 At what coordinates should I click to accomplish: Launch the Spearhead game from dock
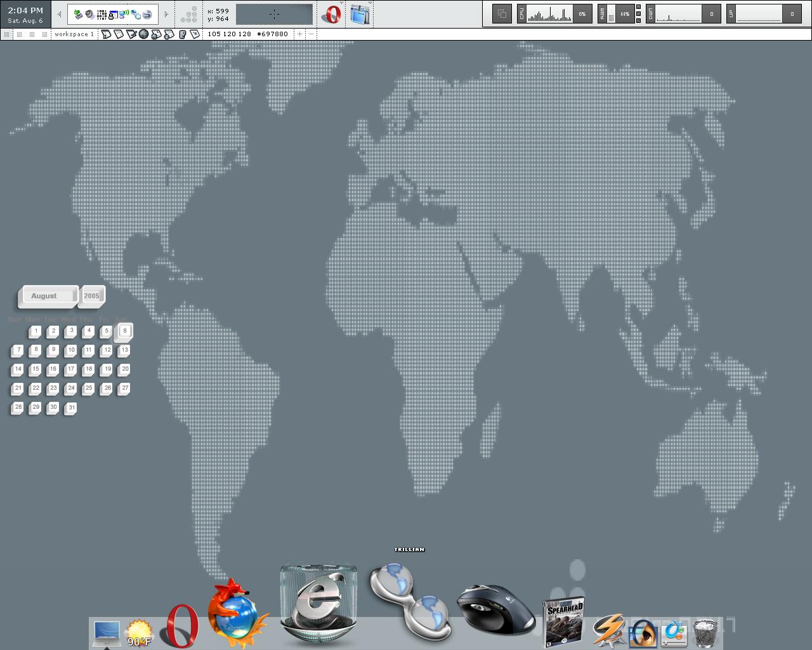[564, 621]
